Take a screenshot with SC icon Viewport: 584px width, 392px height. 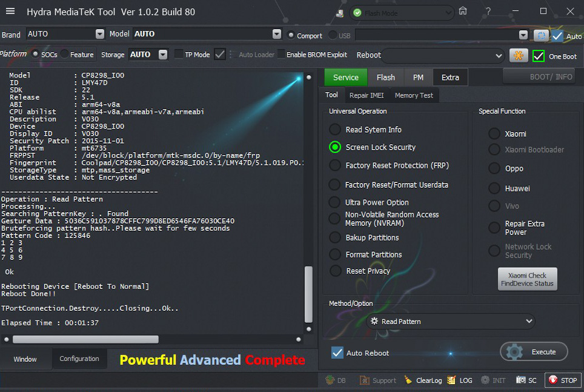click(520, 380)
